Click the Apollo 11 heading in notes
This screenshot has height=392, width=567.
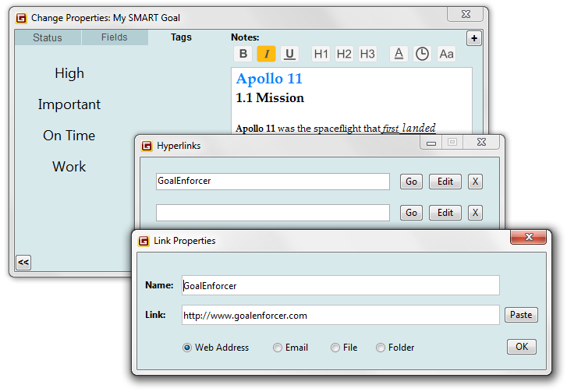tap(269, 79)
